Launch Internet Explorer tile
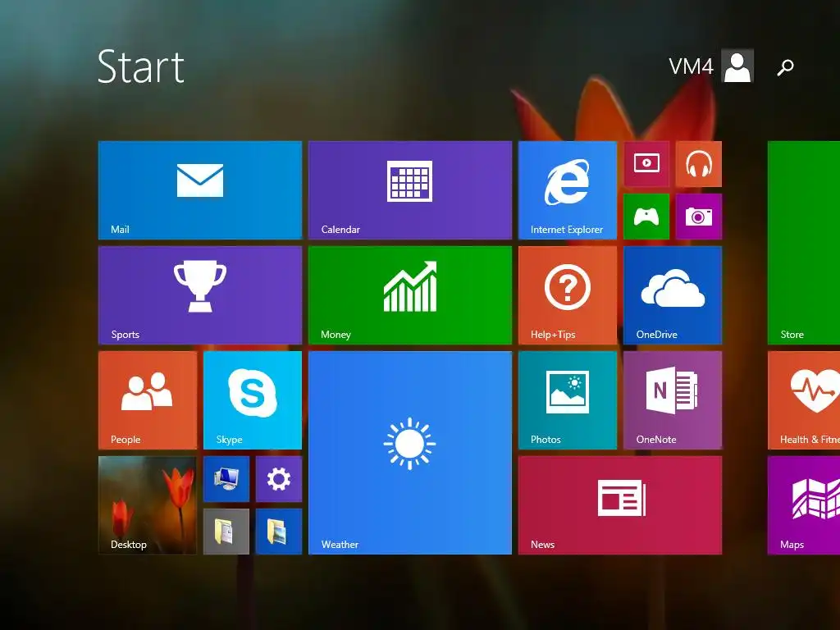The image size is (840, 630). tap(568, 190)
